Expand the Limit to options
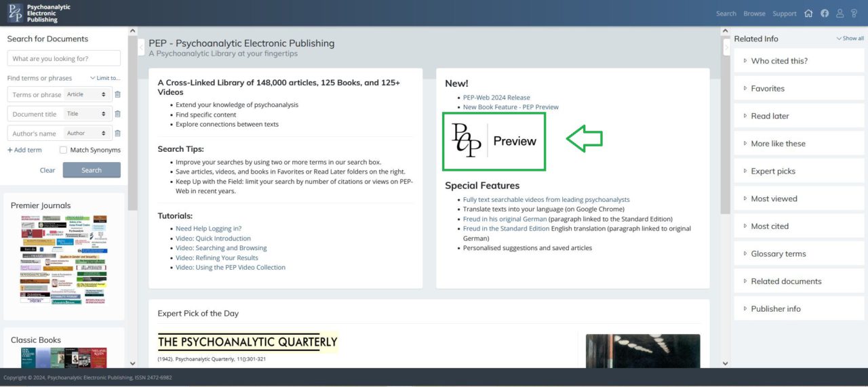 104,79
